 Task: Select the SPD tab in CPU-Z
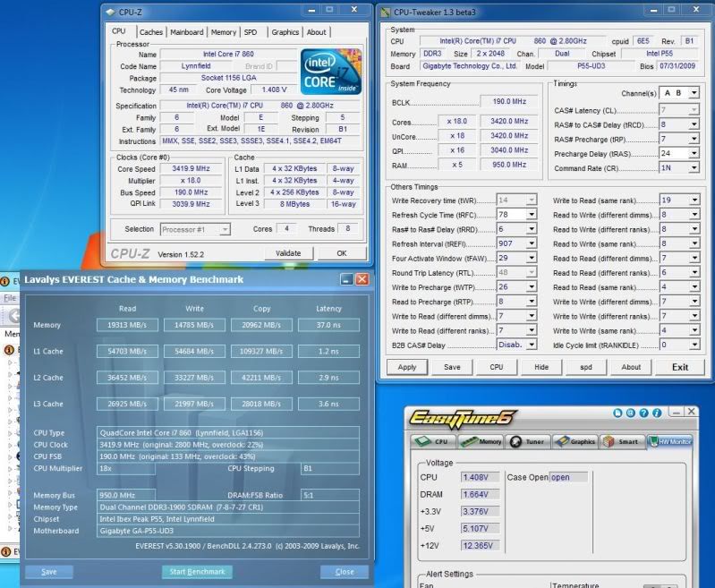(x=251, y=32)
